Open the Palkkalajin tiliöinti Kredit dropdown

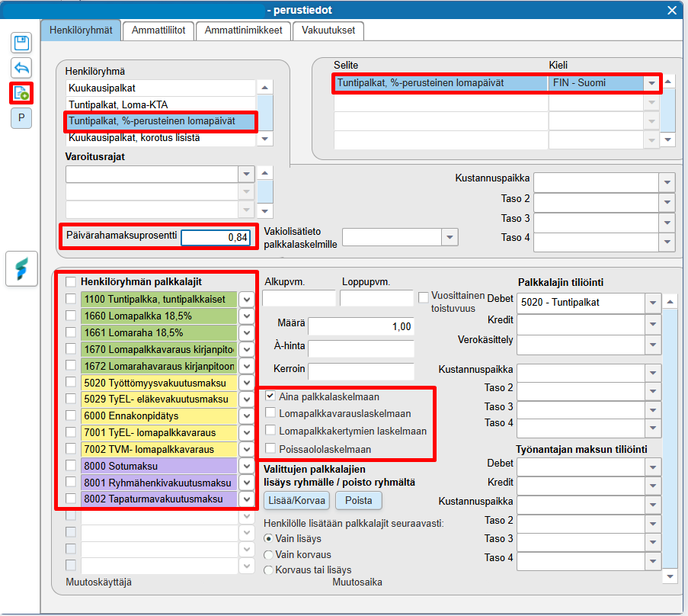tap(653, 324)
